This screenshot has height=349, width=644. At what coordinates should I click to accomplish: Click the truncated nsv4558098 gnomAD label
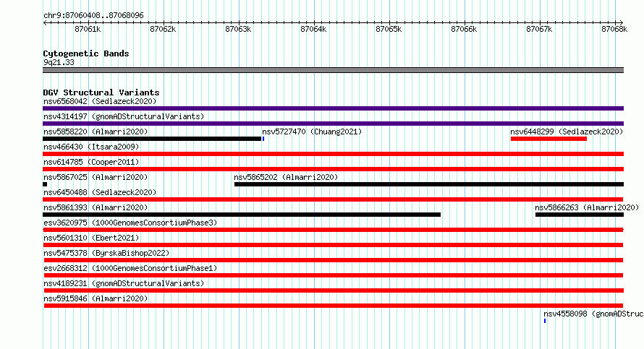point(593,314)
